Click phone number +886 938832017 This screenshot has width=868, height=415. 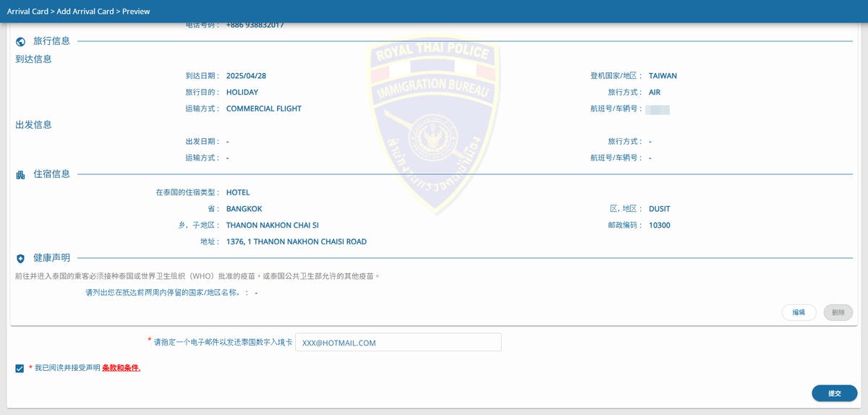(x=255, y=25)
